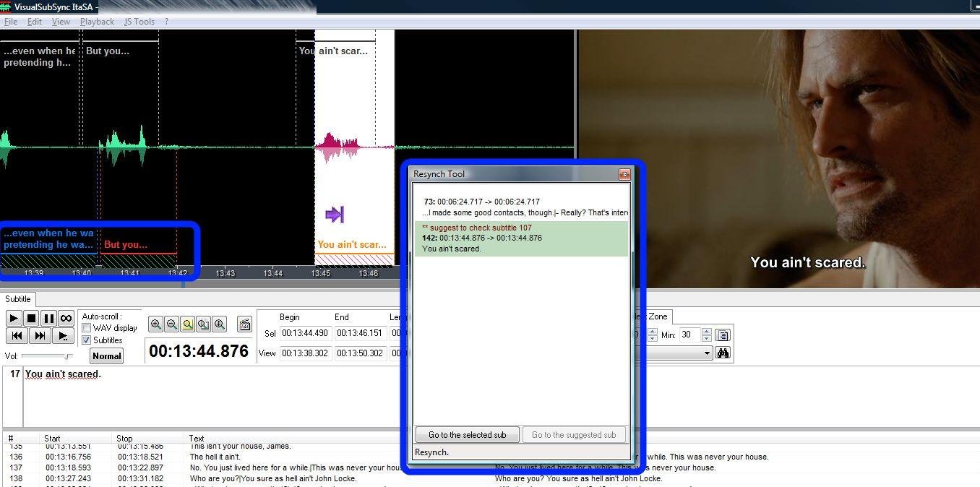The image size is (980, 487).
Task: Click the timecode display 00:13:44.876
Action: (199, 351)
